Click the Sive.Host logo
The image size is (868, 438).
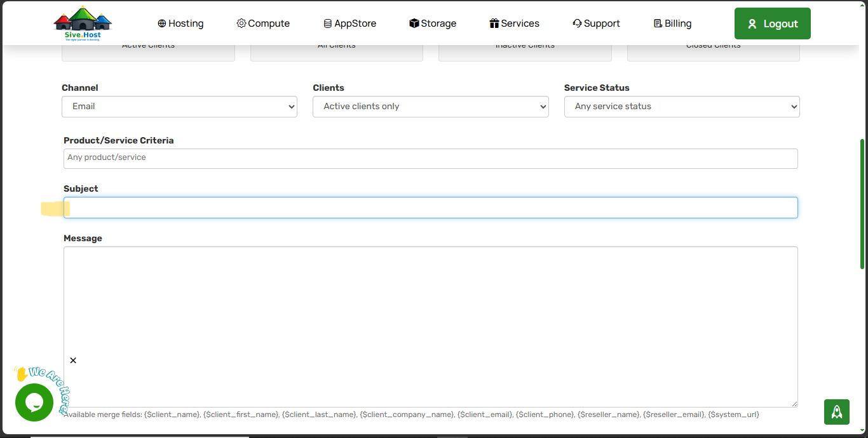(83, 23)
